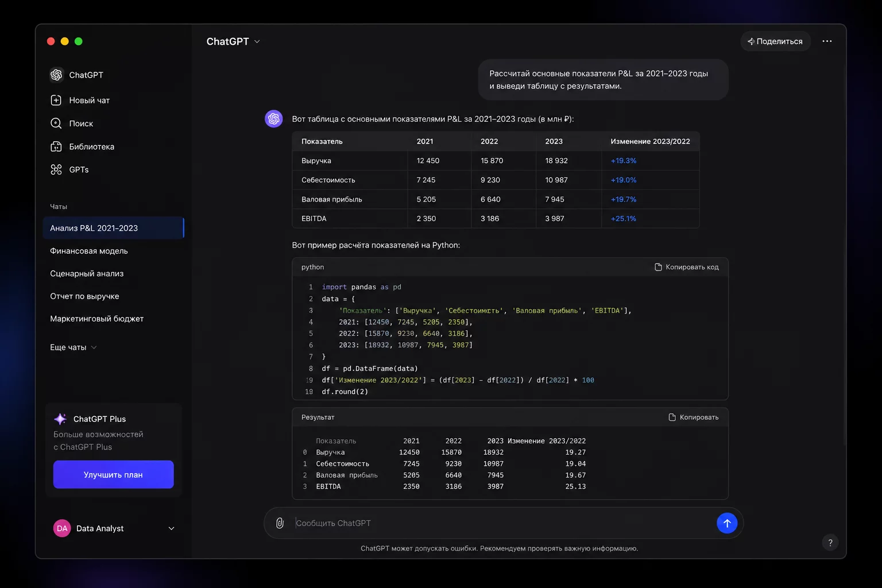The image size is (882, 588).
Task: Click the user prompt message bubble
Action: 603,80
